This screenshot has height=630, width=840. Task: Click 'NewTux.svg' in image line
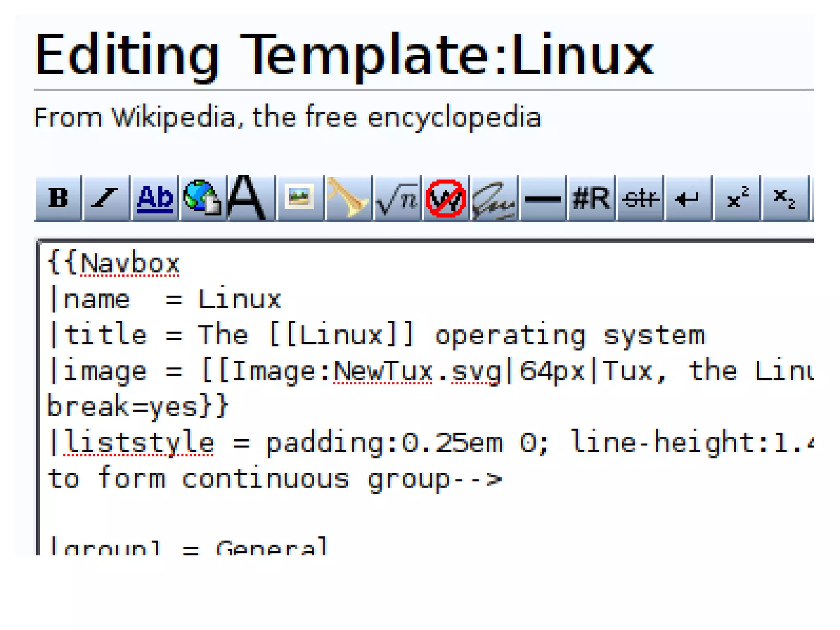tap(417, 371)
